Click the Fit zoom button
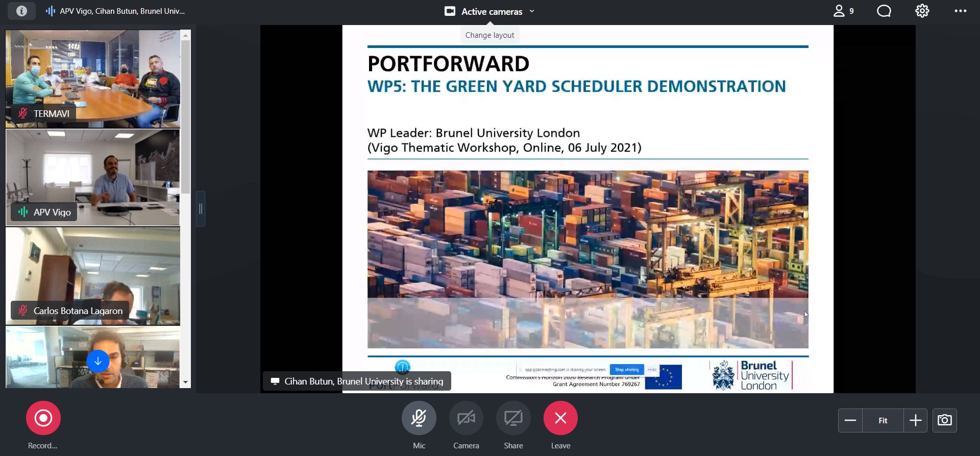This screenshot has height=456, width=980. tap(883, 420)
